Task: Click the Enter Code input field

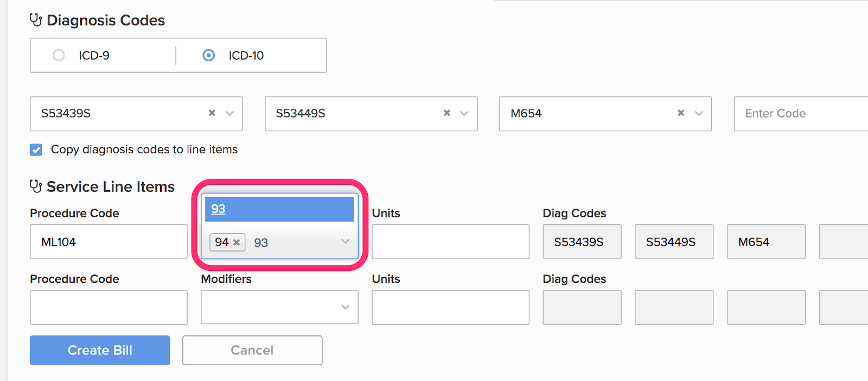Action: pos(797,114)
